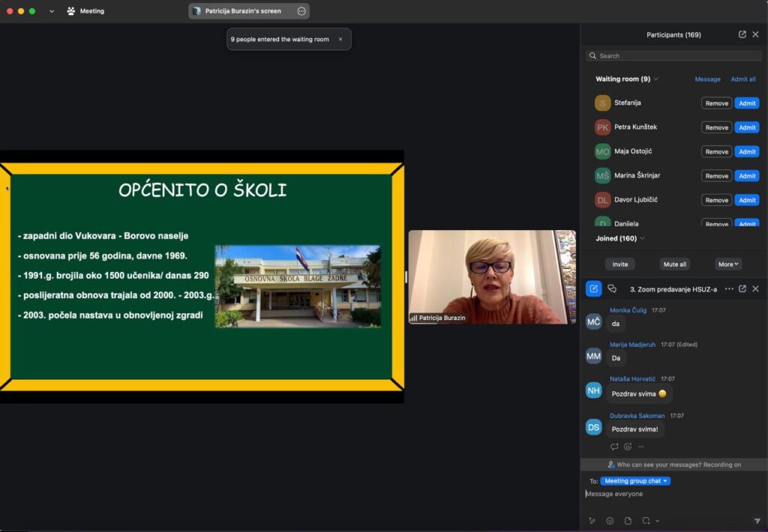
Task: Open the emoji picker in chat
Action: point(610,521)
